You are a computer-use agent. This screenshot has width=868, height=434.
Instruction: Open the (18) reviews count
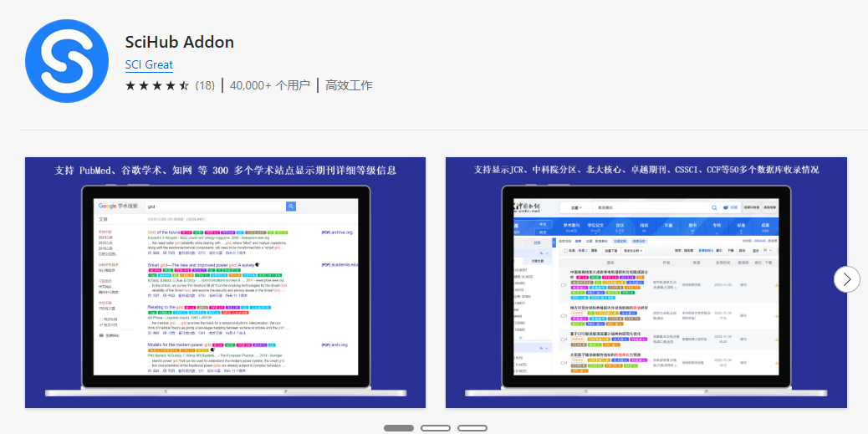point(205,85)
